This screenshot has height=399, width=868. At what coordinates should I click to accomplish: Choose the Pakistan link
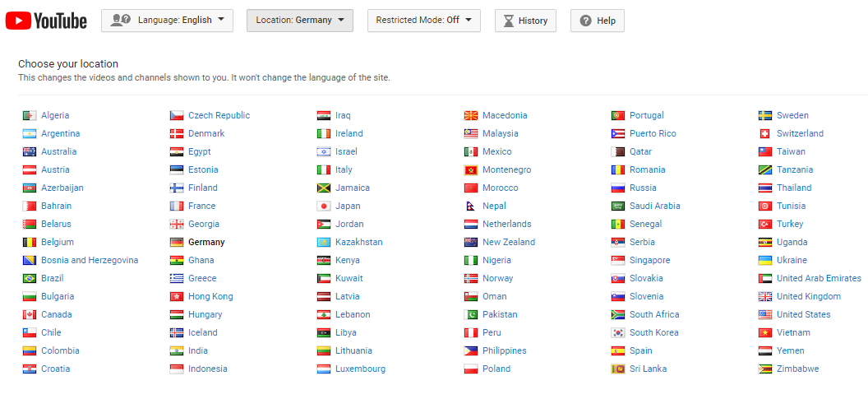500,314
